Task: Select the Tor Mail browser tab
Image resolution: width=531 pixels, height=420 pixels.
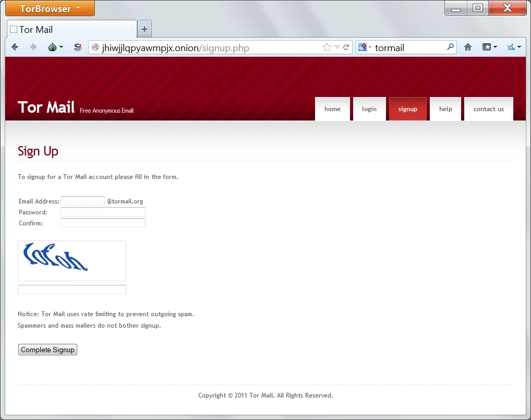Action: 72,29
